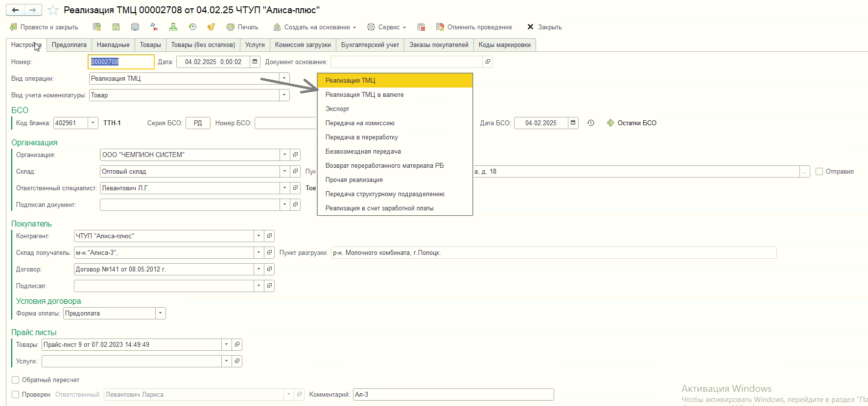Click Отменить проведение button
This screenshot has width=868, height=406.
[474, 27]
